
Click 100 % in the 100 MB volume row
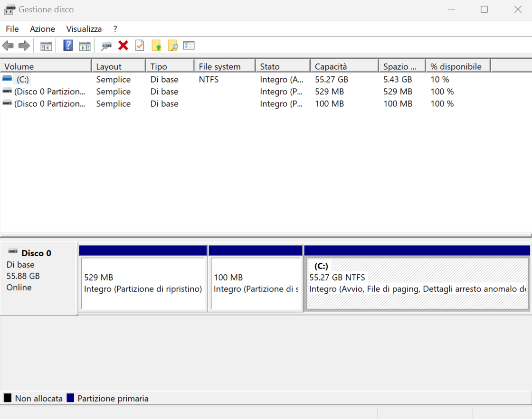tap(442, 104)
